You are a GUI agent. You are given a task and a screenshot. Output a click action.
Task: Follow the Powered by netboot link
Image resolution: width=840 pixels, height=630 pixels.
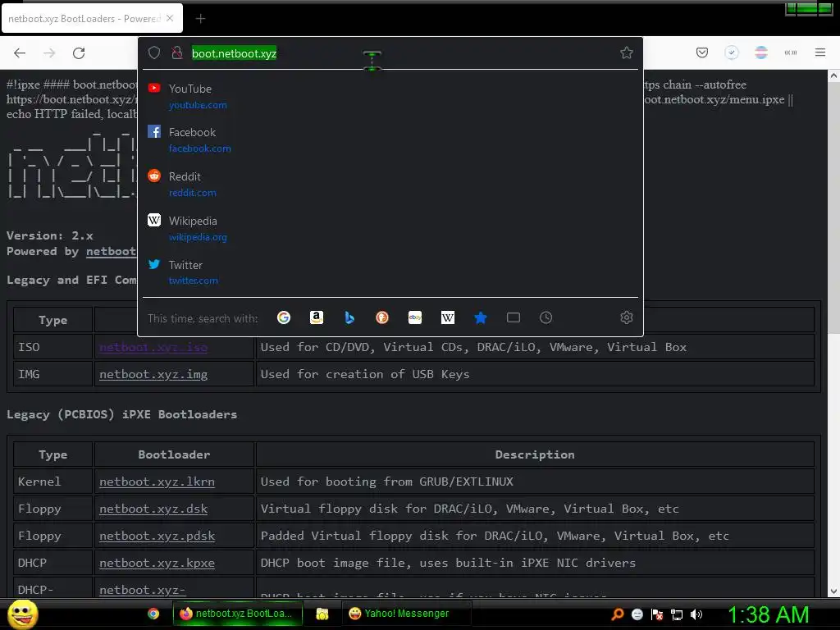[x=111, y=251]
